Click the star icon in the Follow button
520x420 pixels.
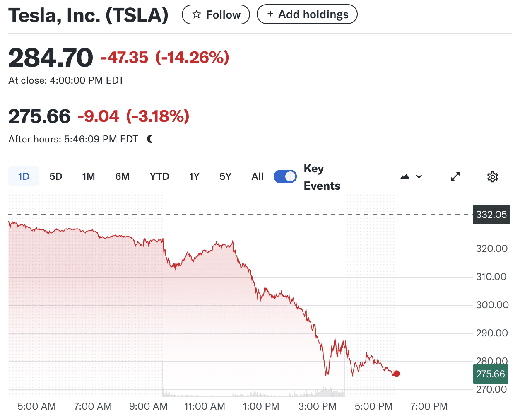197,14
